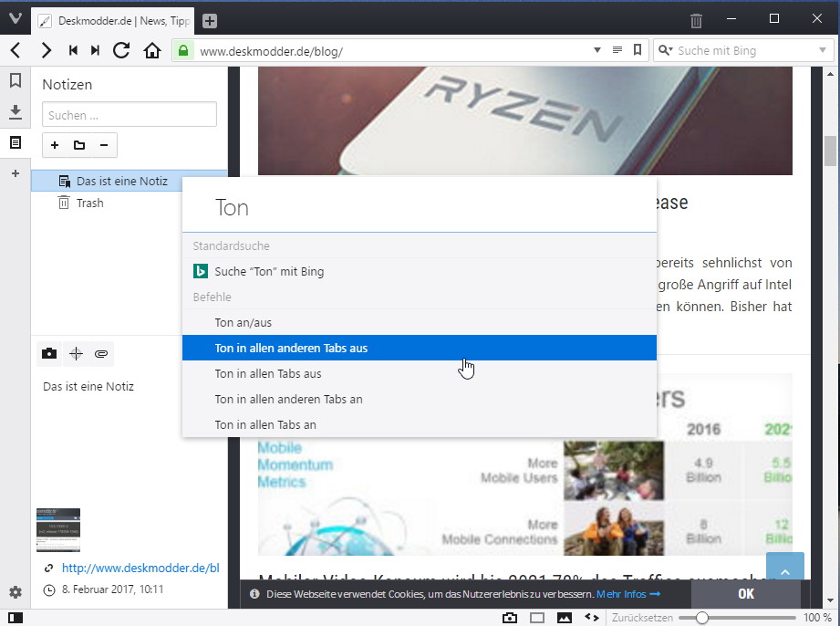Delete the selected note
This screenshot has height=626, width=840.
pos(104,145)
